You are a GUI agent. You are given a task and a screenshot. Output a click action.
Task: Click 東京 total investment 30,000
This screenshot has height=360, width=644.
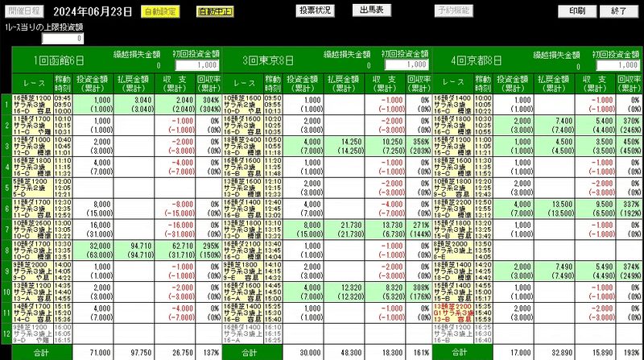click(x=303, y=353)
